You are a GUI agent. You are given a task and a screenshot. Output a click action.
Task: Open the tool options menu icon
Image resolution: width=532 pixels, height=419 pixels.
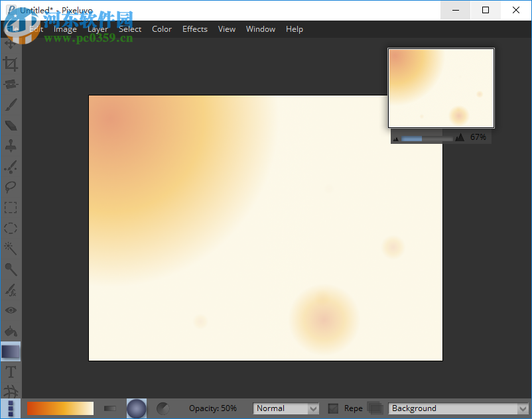point(11,408)
